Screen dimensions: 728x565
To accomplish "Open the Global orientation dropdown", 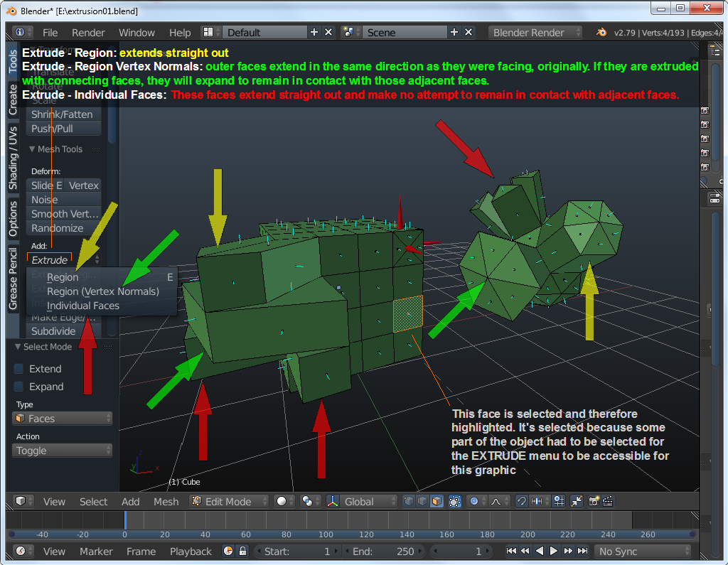I will click(368, 501).
